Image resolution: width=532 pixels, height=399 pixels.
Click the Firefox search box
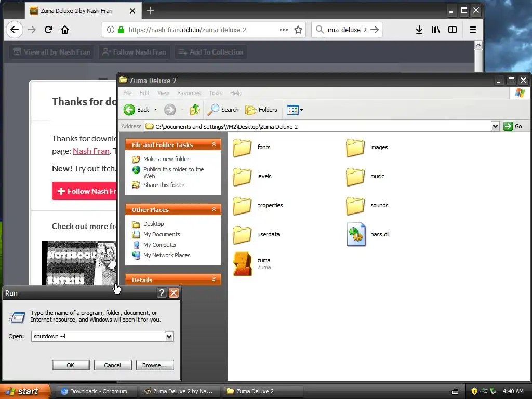(347, 30)
